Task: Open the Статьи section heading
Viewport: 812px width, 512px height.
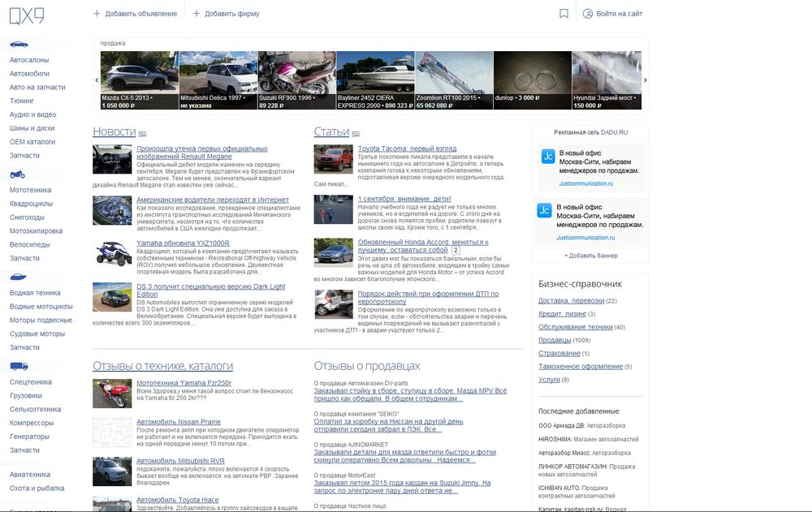Action: pyautogui.click(x=331, y=131)
